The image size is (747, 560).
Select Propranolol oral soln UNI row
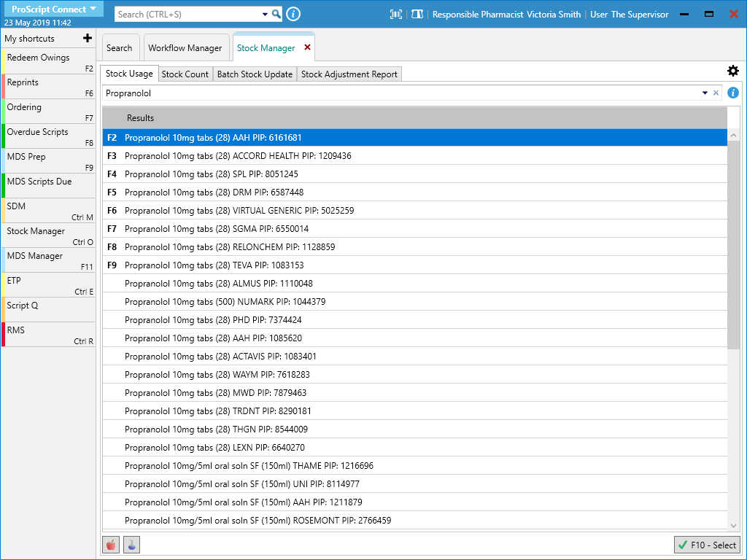pos(415,484)
